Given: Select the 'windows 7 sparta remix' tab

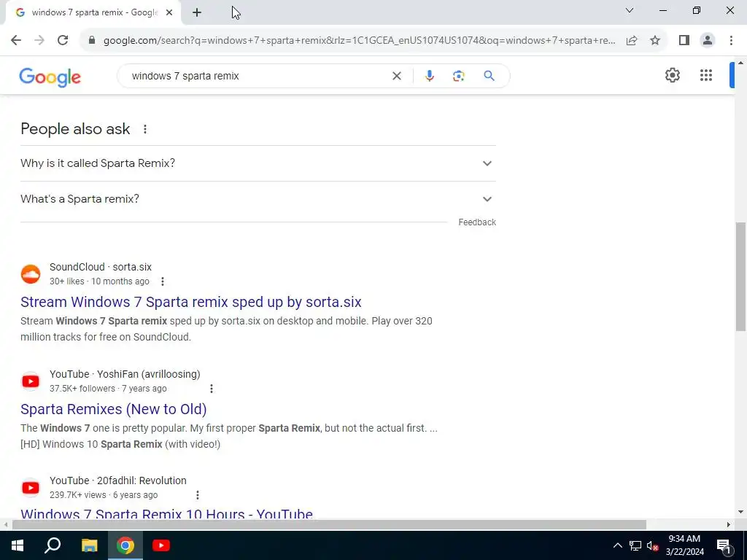Looking at the screenshot, I should [x=93, y=12].
